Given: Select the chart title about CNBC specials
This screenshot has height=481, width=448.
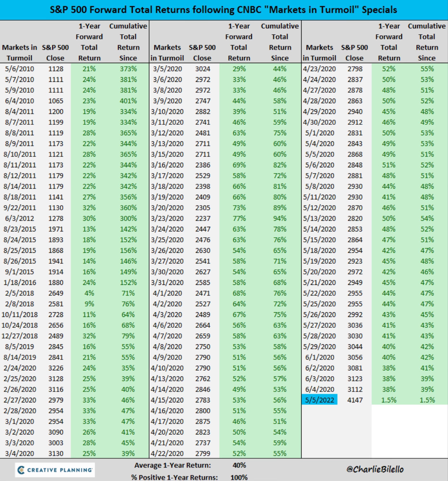Looking at the screenshot, I should 224,9.
